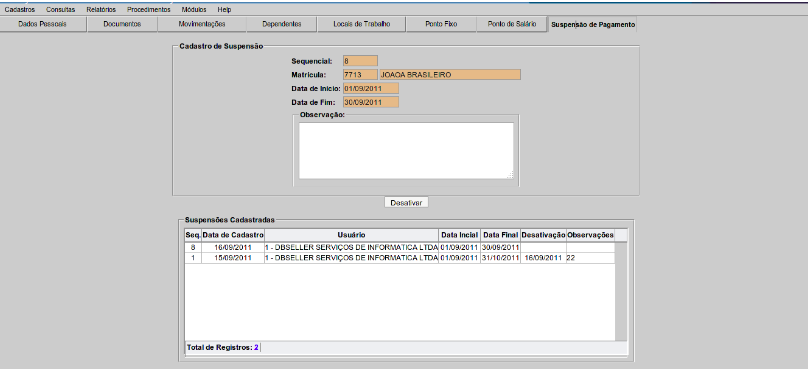Click the suspensions table vertical scrollbar
808x372 pixels.
point(621,291)
